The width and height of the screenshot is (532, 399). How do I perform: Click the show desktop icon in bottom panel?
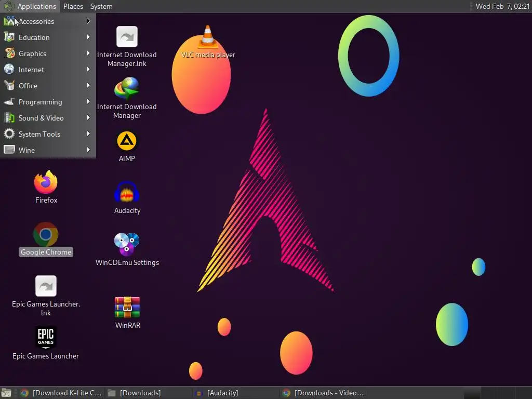pos(6,393)
